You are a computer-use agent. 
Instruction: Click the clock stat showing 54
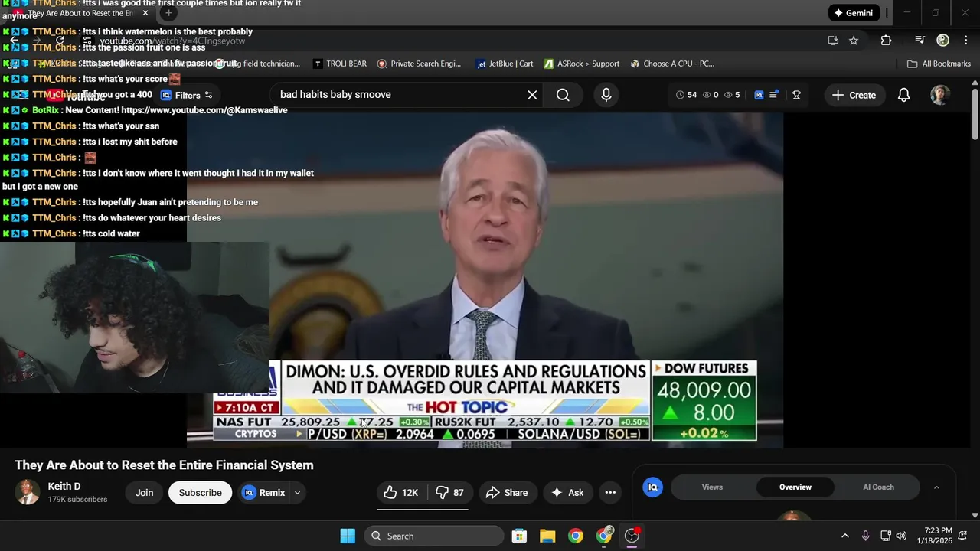[686, 95]
